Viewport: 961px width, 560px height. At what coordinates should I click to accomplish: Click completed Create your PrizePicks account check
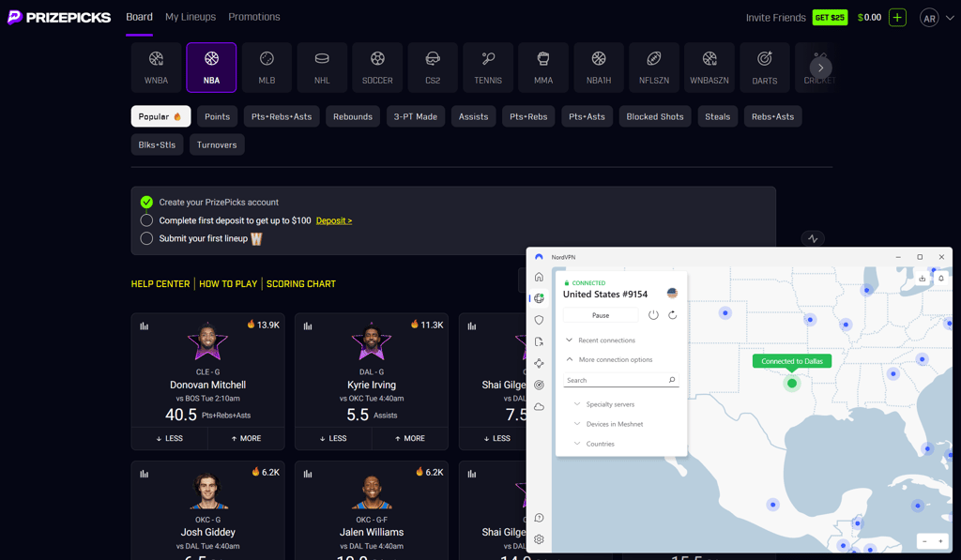tap(146, 203)
